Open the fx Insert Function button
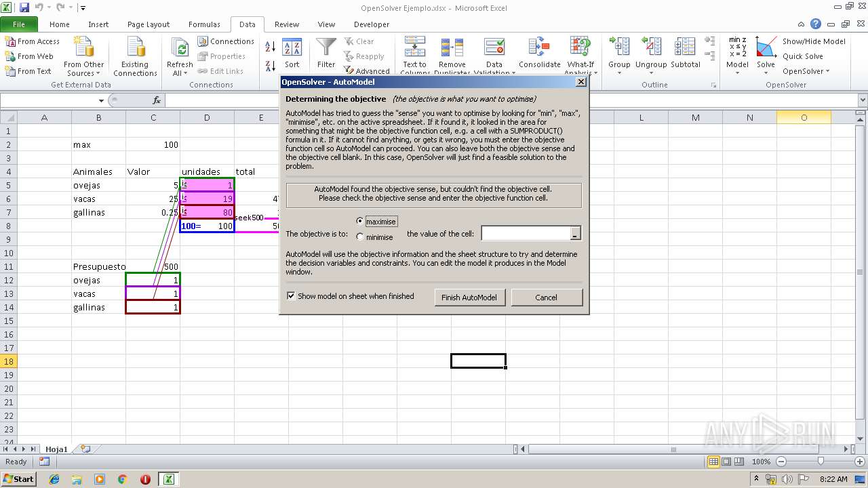This screenshot has width=868, height=488. tap(157, 100)
